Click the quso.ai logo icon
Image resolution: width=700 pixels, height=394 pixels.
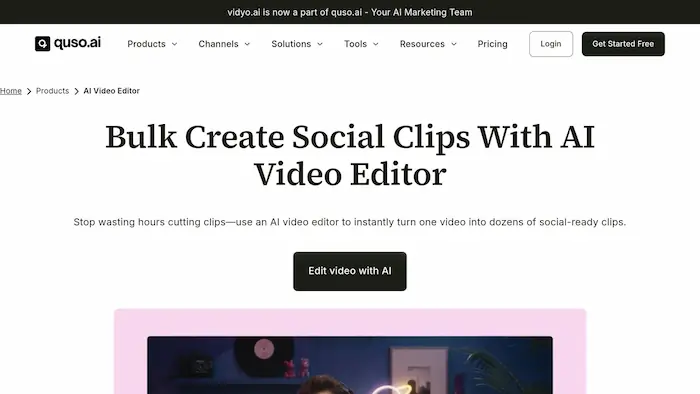[x=42, y=44]
